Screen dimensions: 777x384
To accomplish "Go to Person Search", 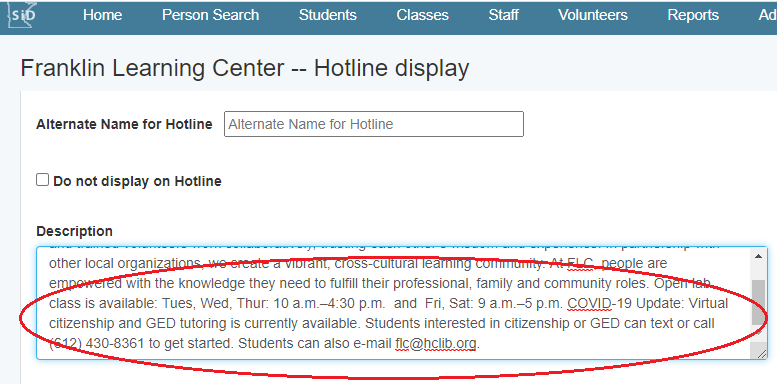I will click(211, 15).
